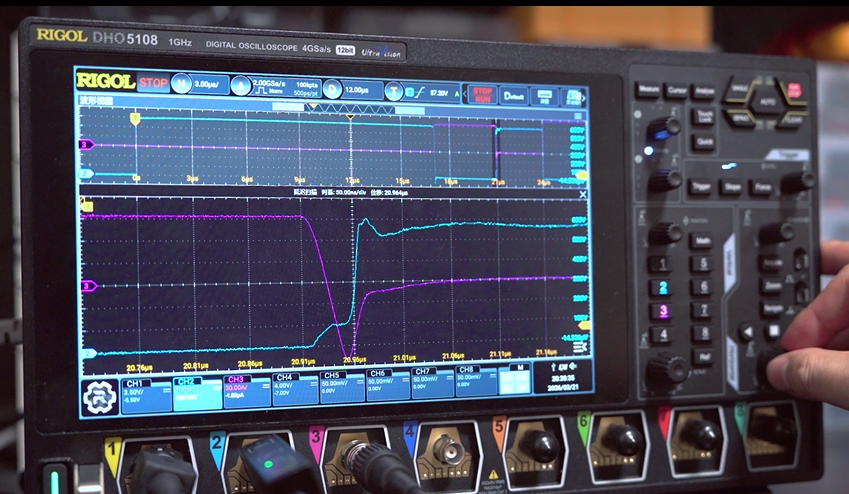Push the AUTO front panel button

pyautogui.click(x=767, y=102)
